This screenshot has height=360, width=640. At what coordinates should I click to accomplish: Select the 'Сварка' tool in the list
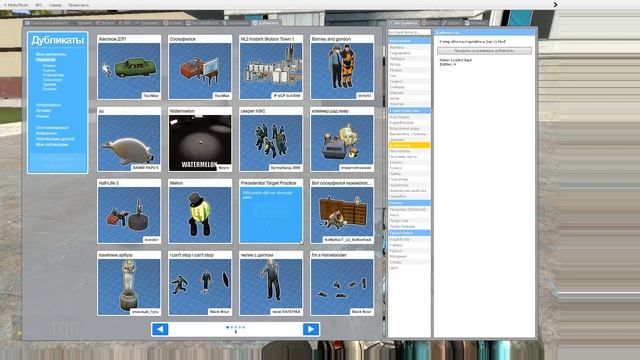pos(409,82)
